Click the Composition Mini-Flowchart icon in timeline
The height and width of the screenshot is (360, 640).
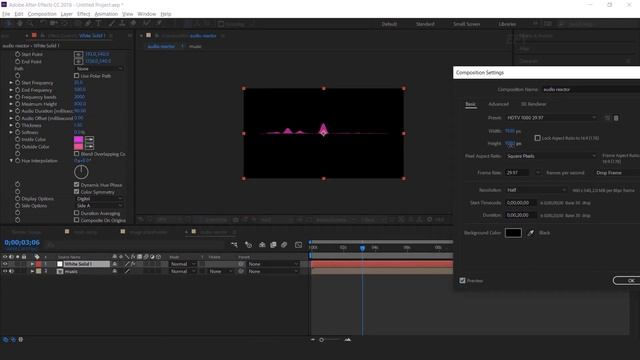tap(234, 244)
